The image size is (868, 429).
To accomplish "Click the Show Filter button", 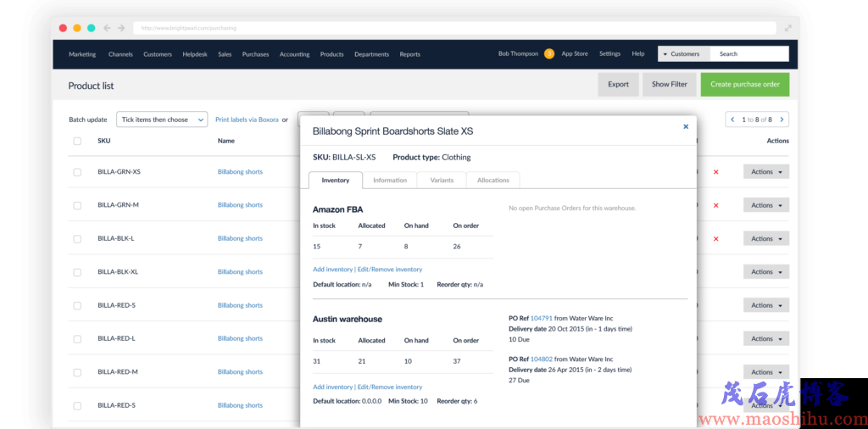I will coord(670,85).
